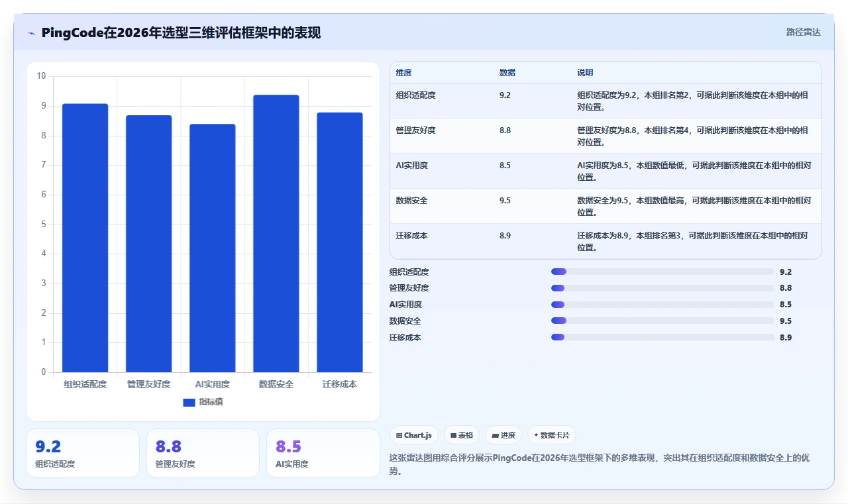The image size is (848, 504).
Task: Click the 组织适配度 bar in chart
Action: pyautogui.click(x=85, y=238)
